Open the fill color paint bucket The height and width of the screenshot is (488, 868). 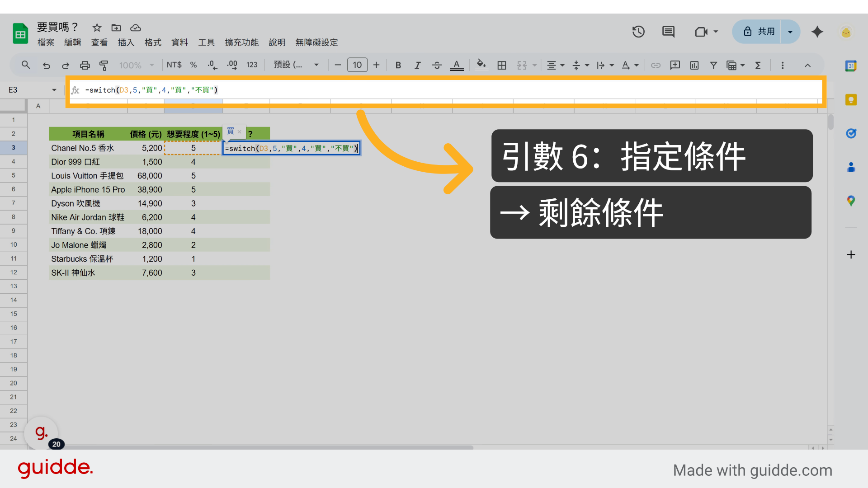(x=481, y=65)
